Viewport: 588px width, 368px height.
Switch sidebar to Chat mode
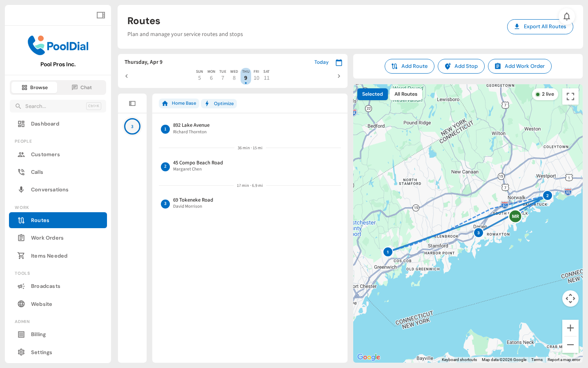pos(82,88)
